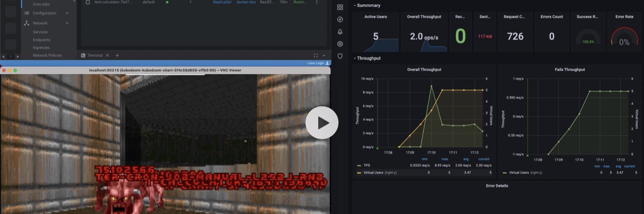
Task: Open the Grafana Dashboards grid icon
Action: click(340, 7)
